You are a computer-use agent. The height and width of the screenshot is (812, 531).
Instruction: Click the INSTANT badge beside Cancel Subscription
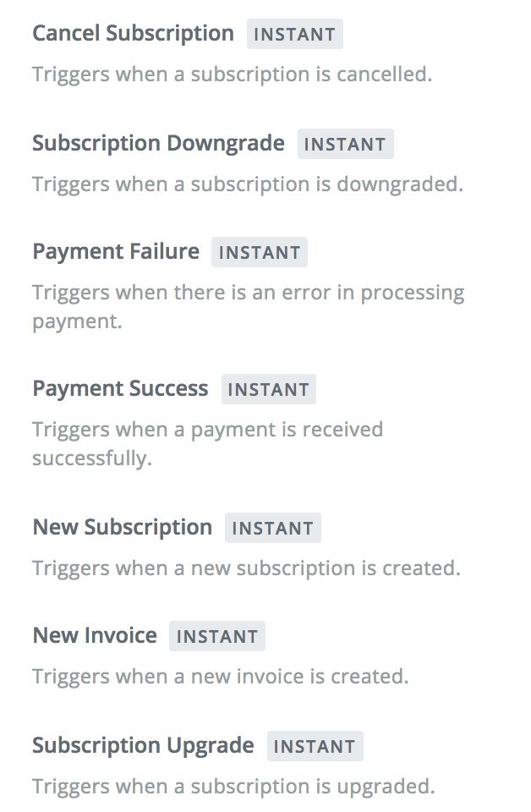[x=295, y=35]
